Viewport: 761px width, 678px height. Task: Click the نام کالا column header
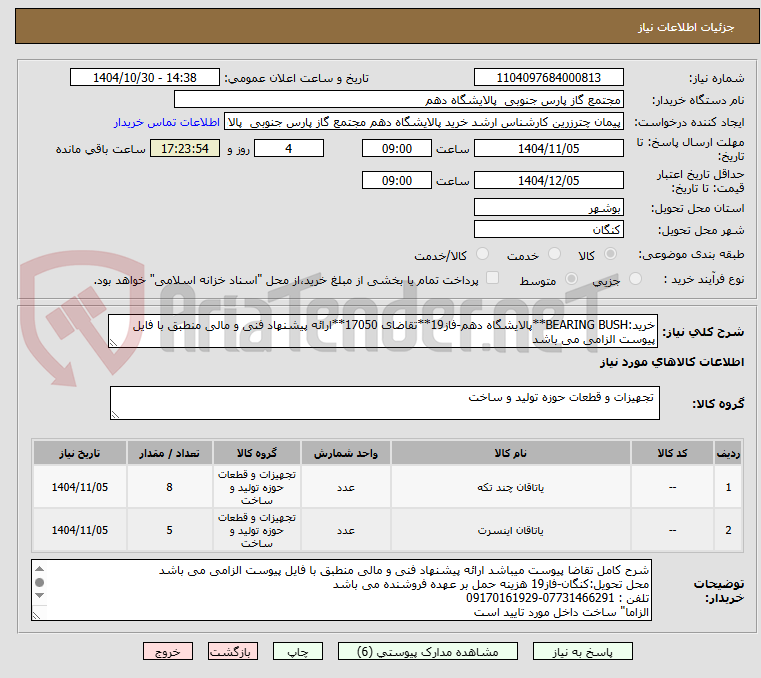[x=511, y=453]
